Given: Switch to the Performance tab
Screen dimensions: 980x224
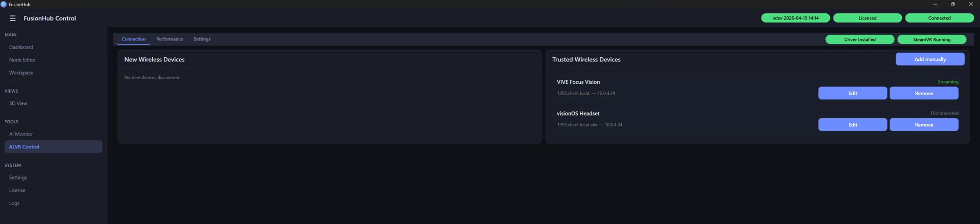Looking at the screenshot, I should [169, 39].
